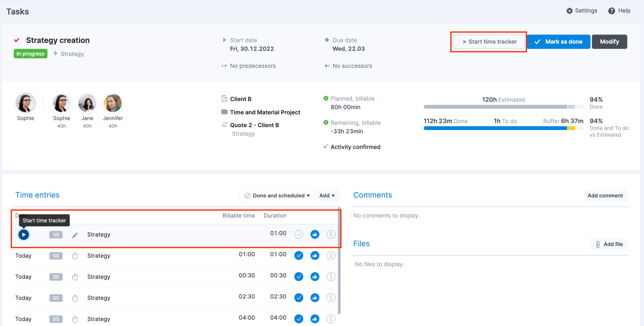
Task: Toggle done checkmark on the 02:30 Today entry
Action: point(299,298)
